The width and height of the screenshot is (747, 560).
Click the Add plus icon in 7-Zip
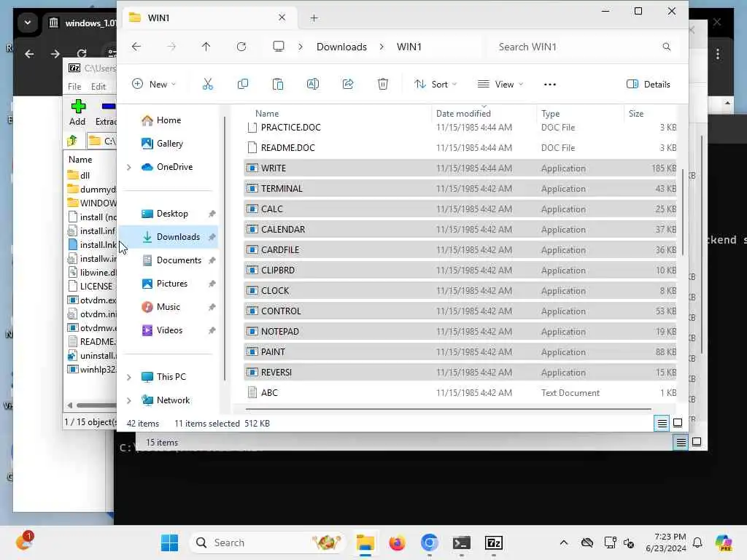pos(77,106)
